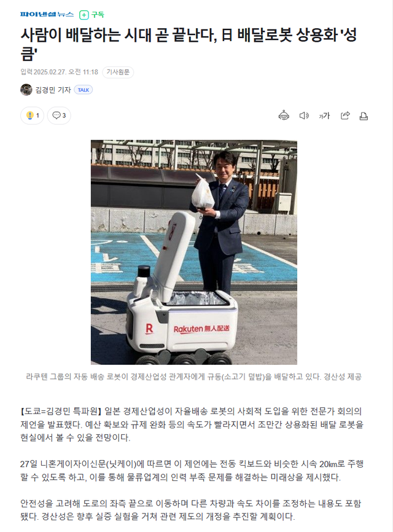Click the photo caption under the image
Image resolution: width=393 pixels, height=532 pixels.
click(193, 377)
